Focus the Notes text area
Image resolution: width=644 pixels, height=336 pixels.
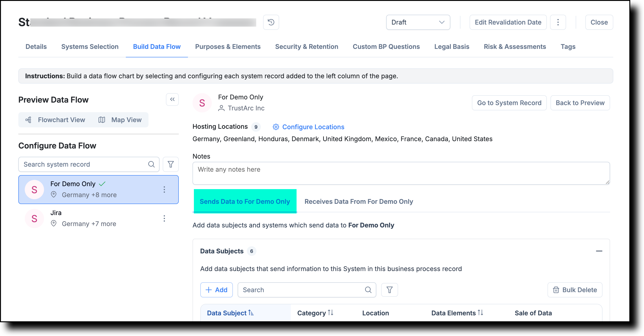pos(401,173)
